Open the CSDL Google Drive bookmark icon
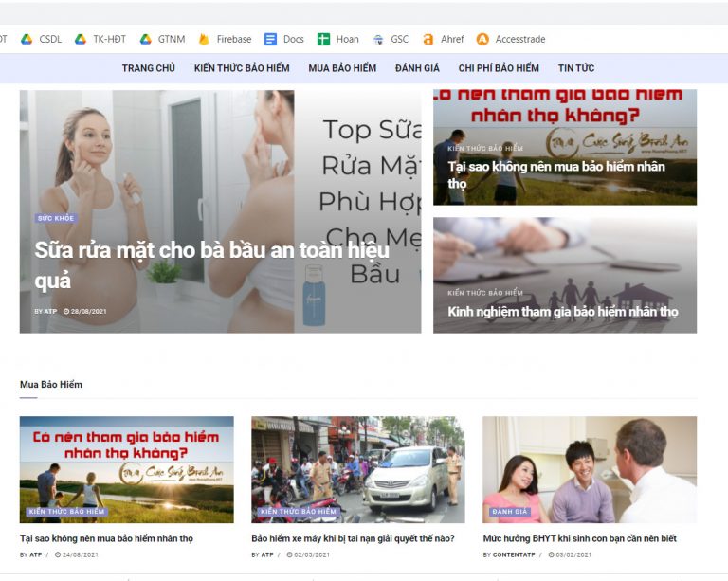Viewport: 728px width, 581px height. coord(27,40)
